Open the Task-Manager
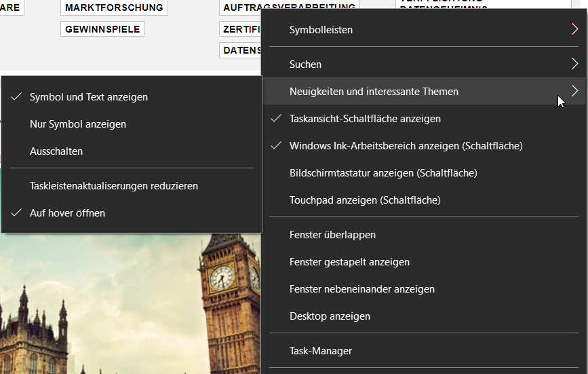588x374 pixels. [x=321, y=351]
